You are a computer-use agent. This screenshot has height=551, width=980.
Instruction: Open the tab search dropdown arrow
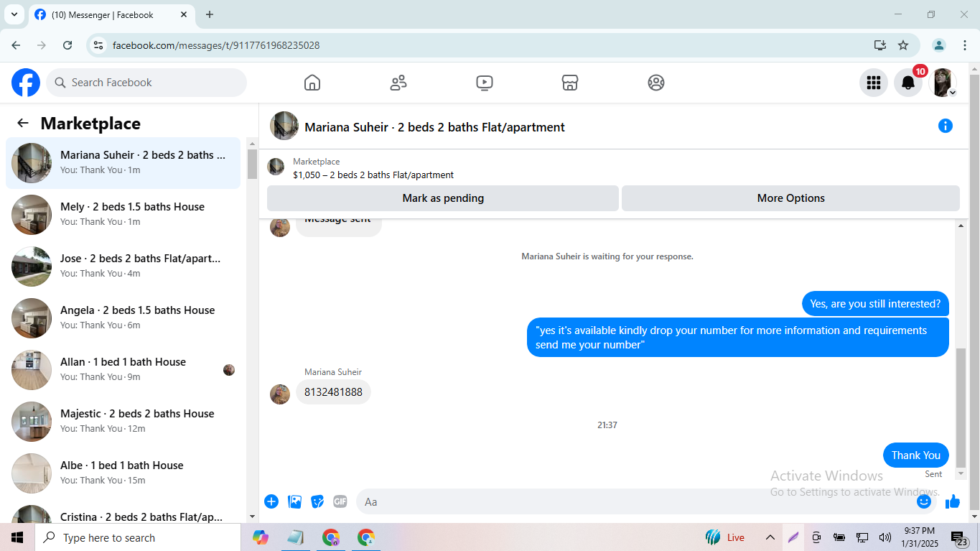14,14
